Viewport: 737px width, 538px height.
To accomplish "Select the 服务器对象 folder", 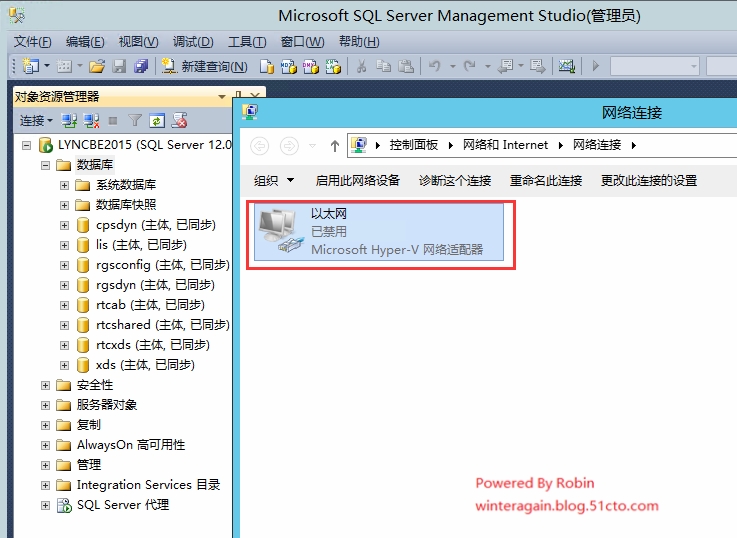I will [107, 405].
